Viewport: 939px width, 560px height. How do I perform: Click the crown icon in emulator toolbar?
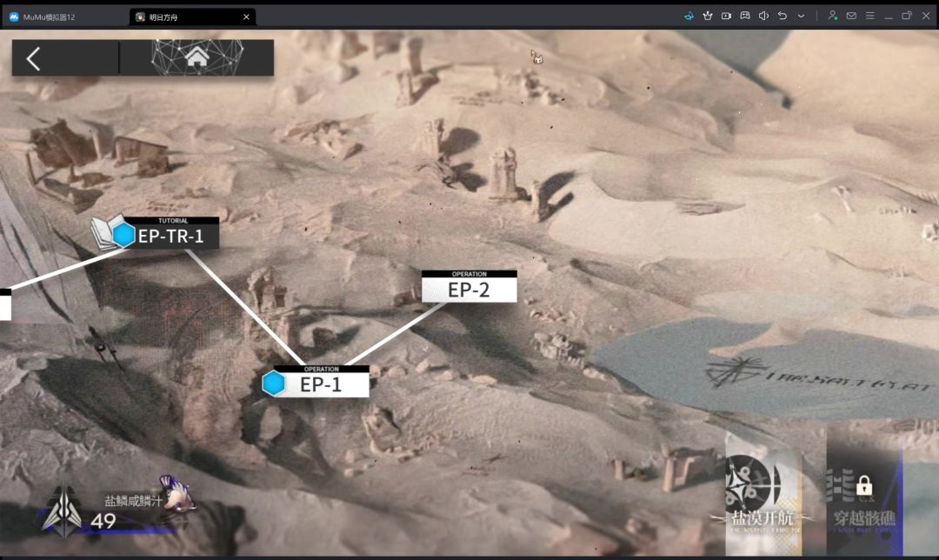click(708, 17)
